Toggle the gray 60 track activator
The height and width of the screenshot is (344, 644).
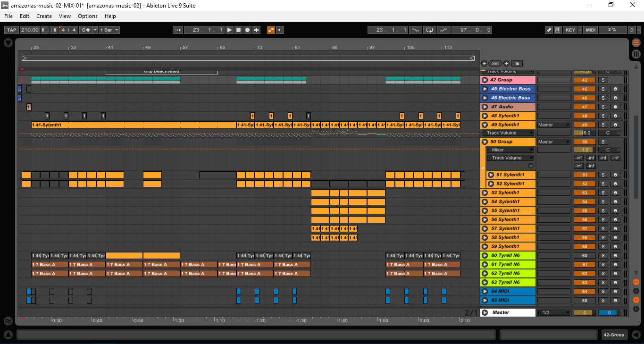(x=585, y=256)
